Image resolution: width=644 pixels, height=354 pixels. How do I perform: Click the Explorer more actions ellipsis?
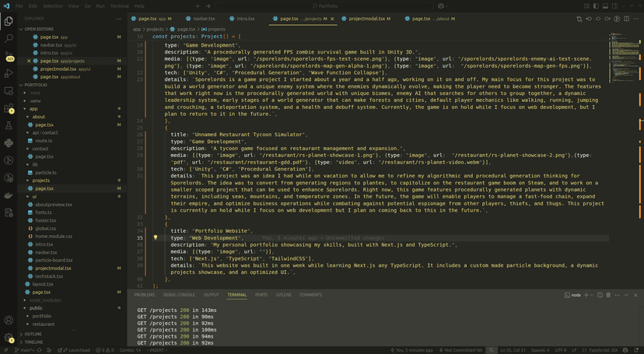coord(119,19)
